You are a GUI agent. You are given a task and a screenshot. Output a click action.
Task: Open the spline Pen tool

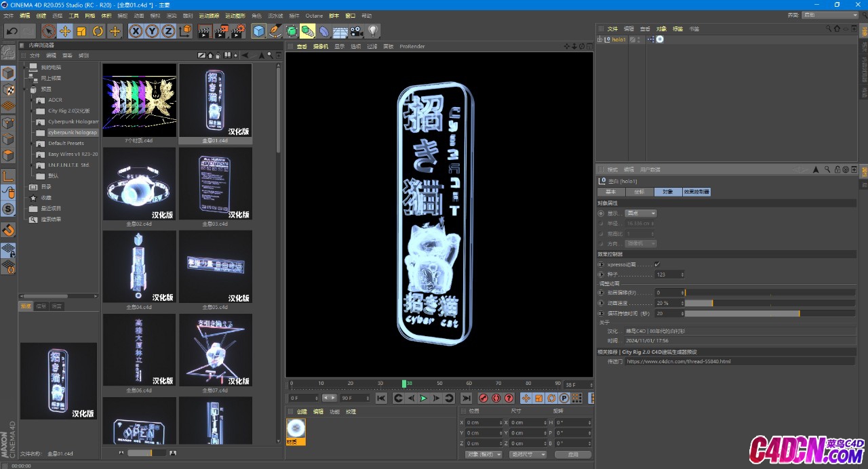click(x=275, y=31)
